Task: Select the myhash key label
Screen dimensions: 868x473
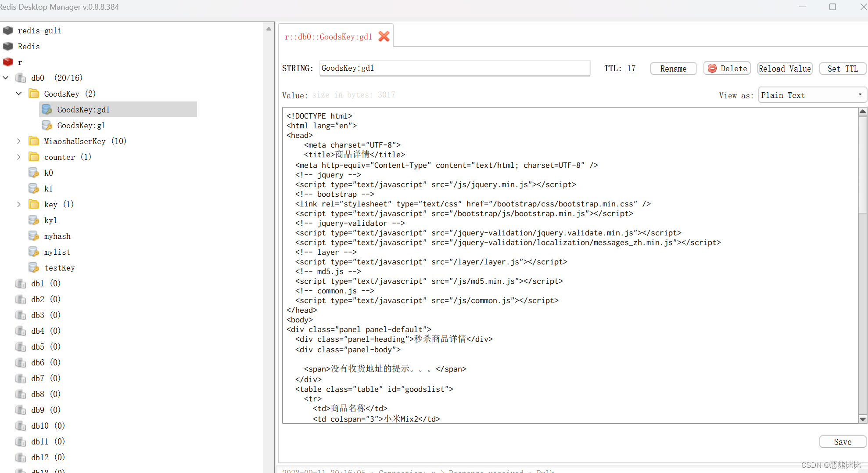Action: pos(57,236)
